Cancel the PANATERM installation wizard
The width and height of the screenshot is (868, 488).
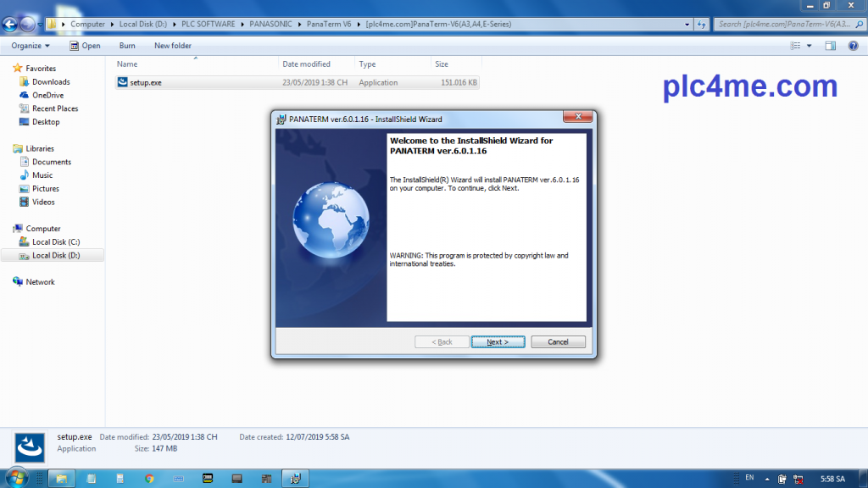pyautogui.click(x=558, y=342)
